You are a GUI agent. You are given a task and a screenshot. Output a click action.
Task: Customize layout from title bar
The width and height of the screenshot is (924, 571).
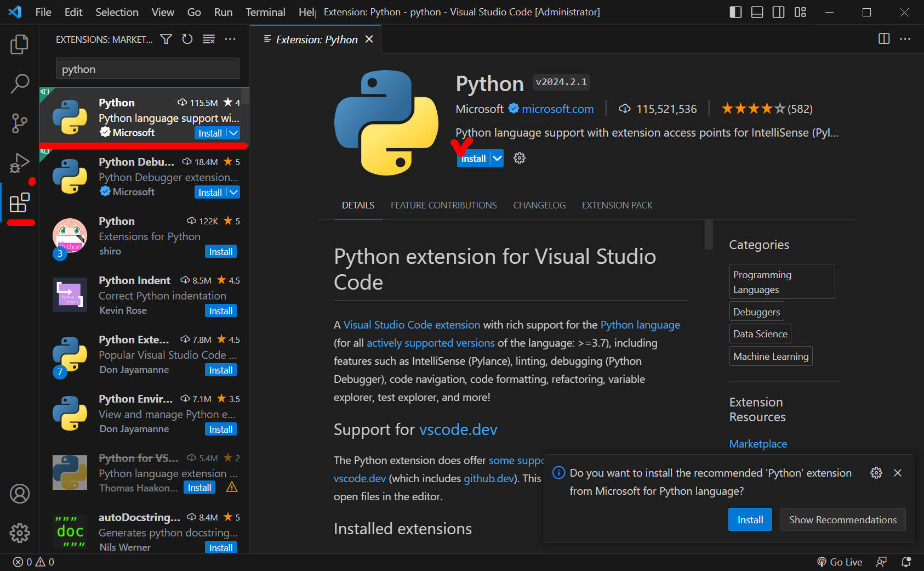[800, 12]
